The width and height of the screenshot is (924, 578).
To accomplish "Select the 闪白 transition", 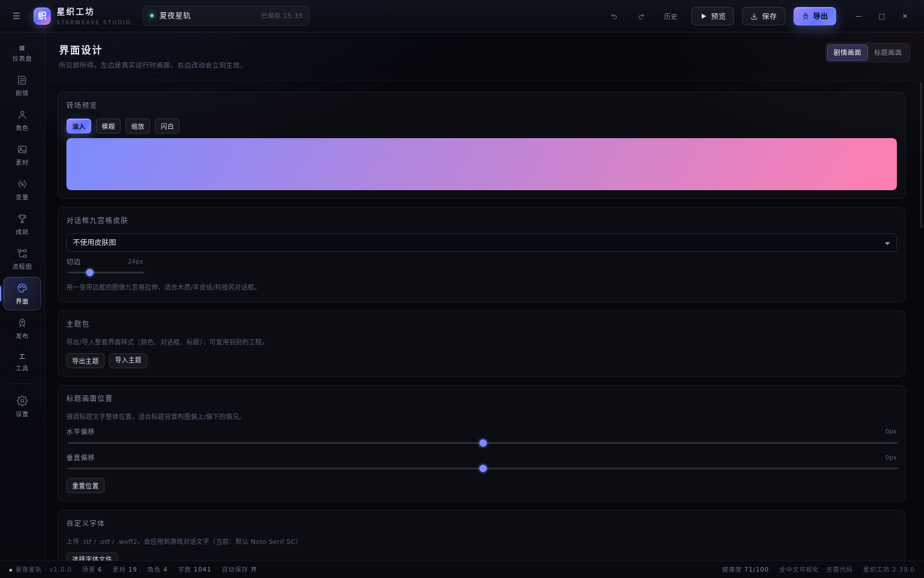I will pyautogui.click(x=167, y=126).
